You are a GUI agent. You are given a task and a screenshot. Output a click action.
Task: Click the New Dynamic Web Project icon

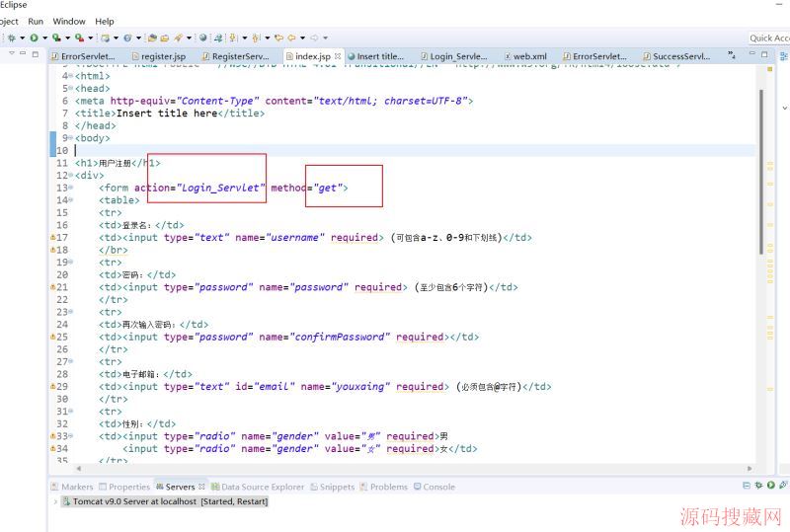click(x=105, y=38)
